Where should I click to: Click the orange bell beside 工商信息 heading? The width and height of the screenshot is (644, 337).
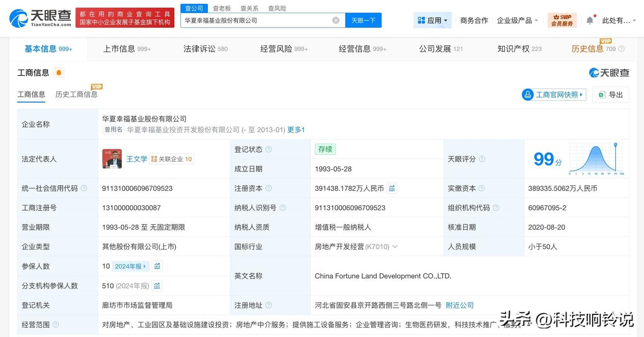point(59,73)
